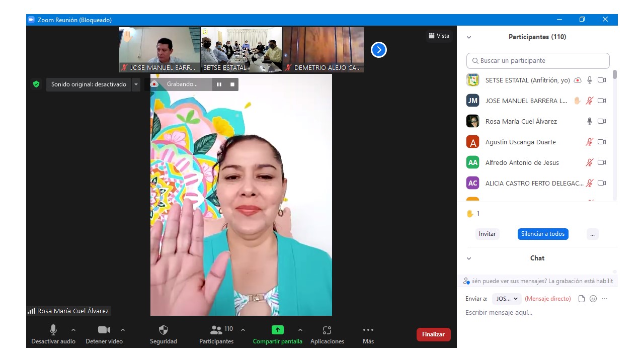Image resolution: width=644 pixels, height=362 pixels.
Task: Click Finalizar to end the meeting
Action: pyautogui.click(x=433, y=334)
